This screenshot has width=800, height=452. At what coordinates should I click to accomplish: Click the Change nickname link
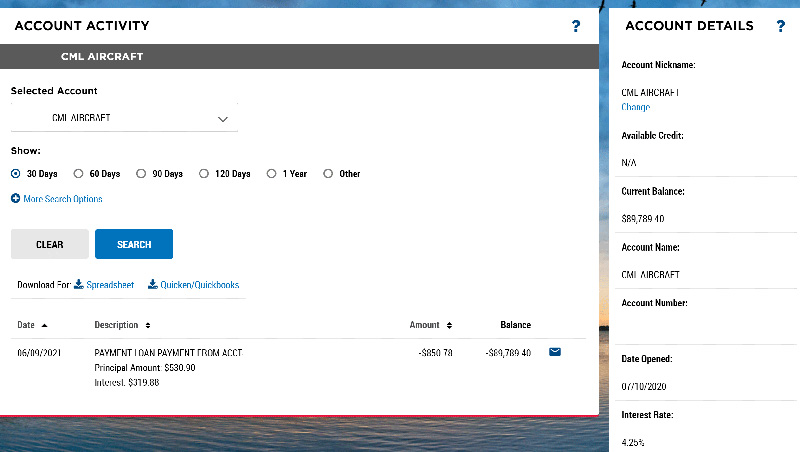(x=635, y=107)
